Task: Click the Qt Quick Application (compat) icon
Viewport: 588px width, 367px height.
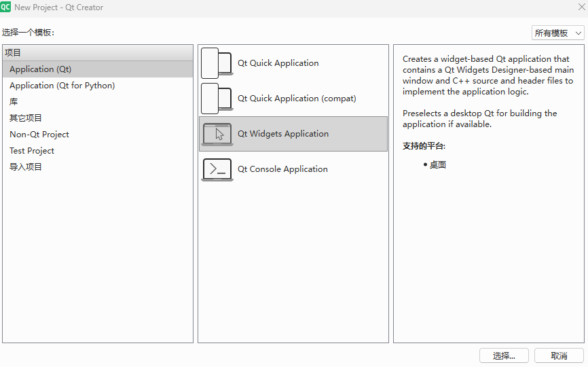Action: (x=217, y=99)
